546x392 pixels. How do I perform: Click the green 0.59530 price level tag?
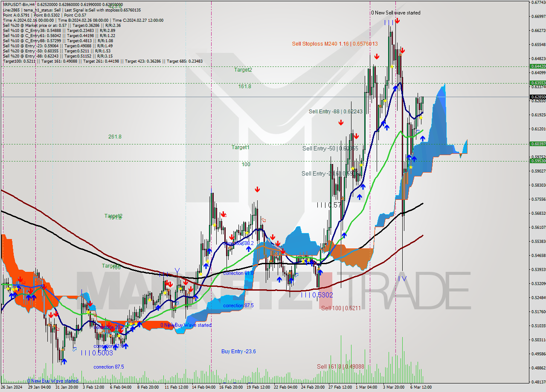[x=537, y=161]
